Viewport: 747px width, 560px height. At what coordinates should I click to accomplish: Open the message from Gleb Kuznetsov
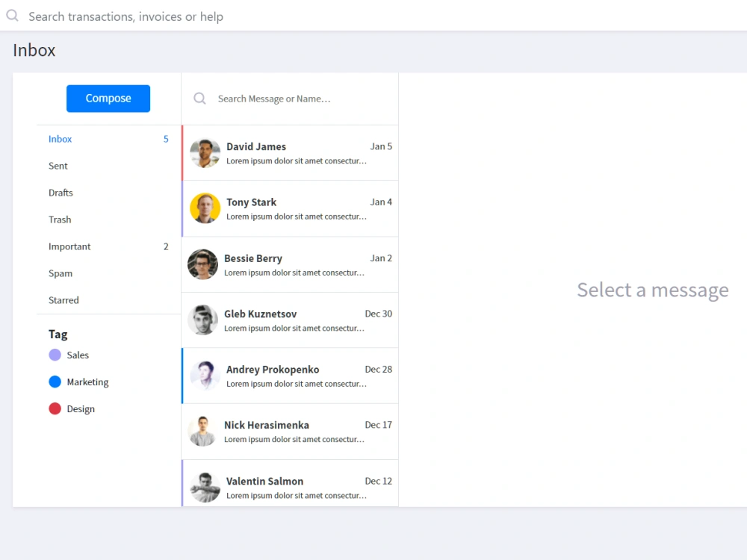(x=290, y=320)
